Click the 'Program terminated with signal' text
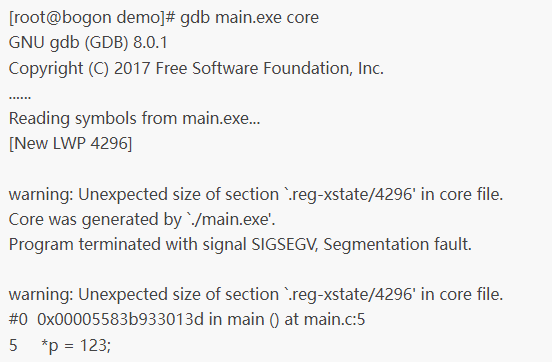Screen dimensions: 552x362 click(127, 244)
